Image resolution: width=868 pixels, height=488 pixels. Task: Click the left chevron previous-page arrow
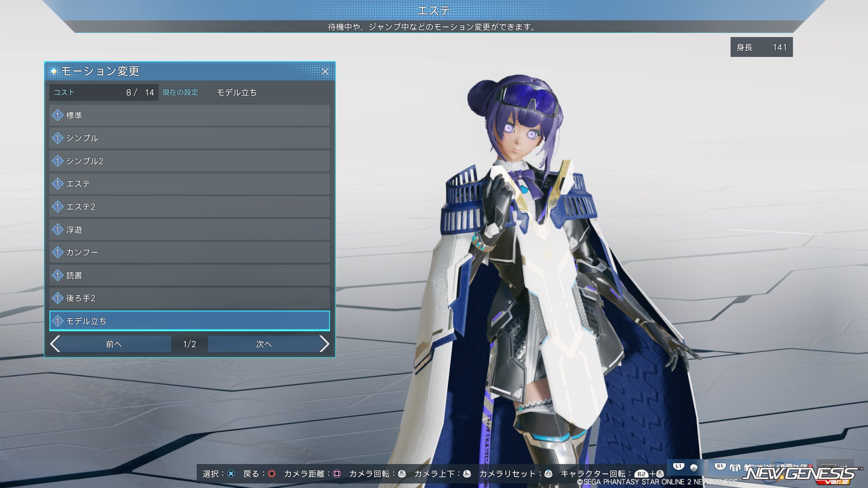(56, 344)
